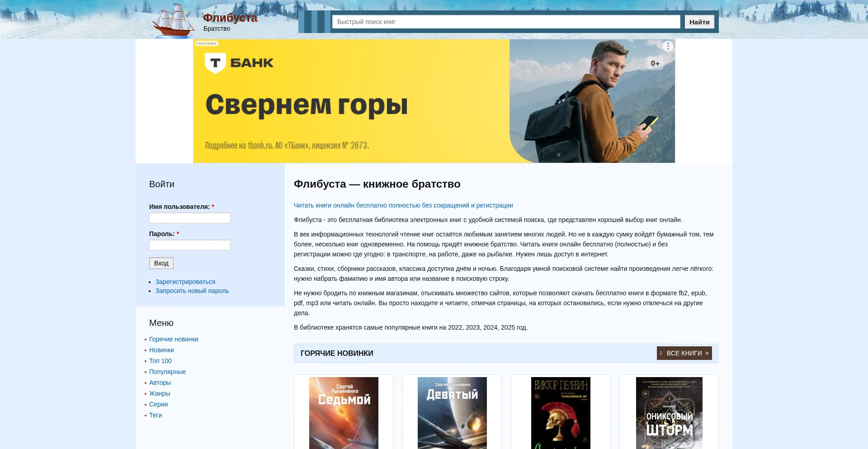Open the Девятый book cover
The height and width of the screenshot is (449, 868).
click(452, 412)
